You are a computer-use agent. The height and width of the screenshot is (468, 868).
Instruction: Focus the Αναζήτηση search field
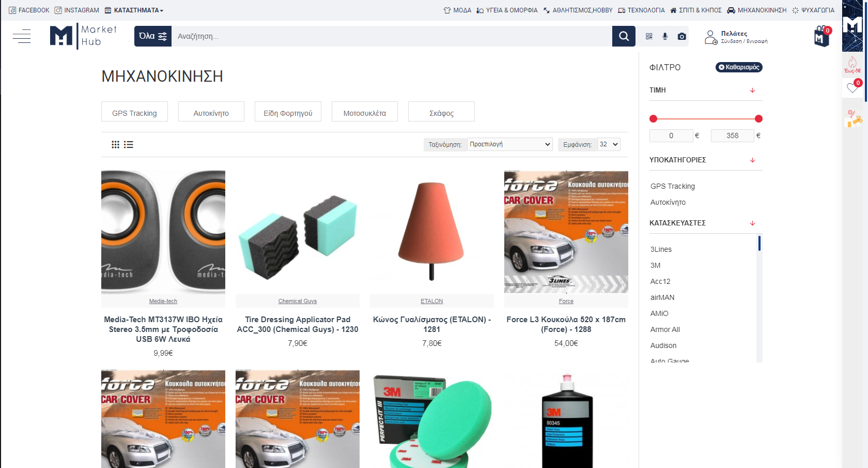[392, 36]
